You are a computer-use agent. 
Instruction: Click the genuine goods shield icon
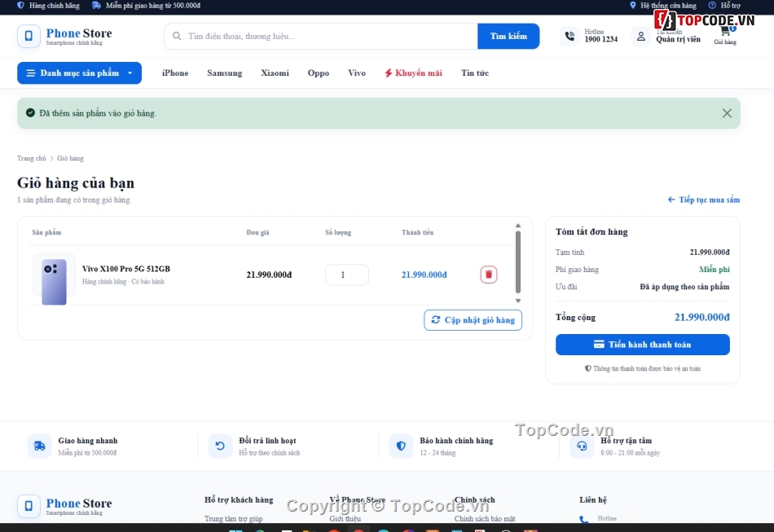(20, 6)
